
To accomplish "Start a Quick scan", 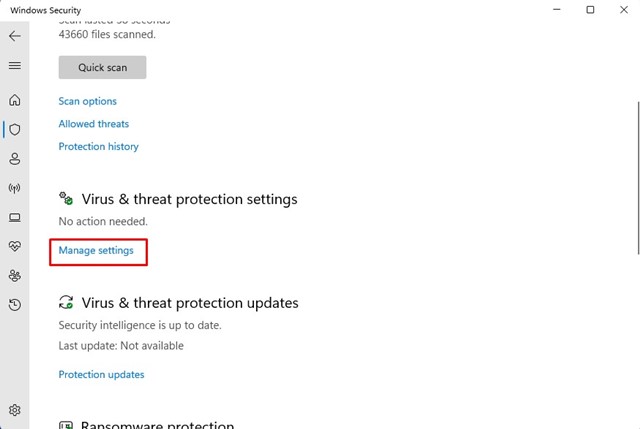I will (102, 67).
